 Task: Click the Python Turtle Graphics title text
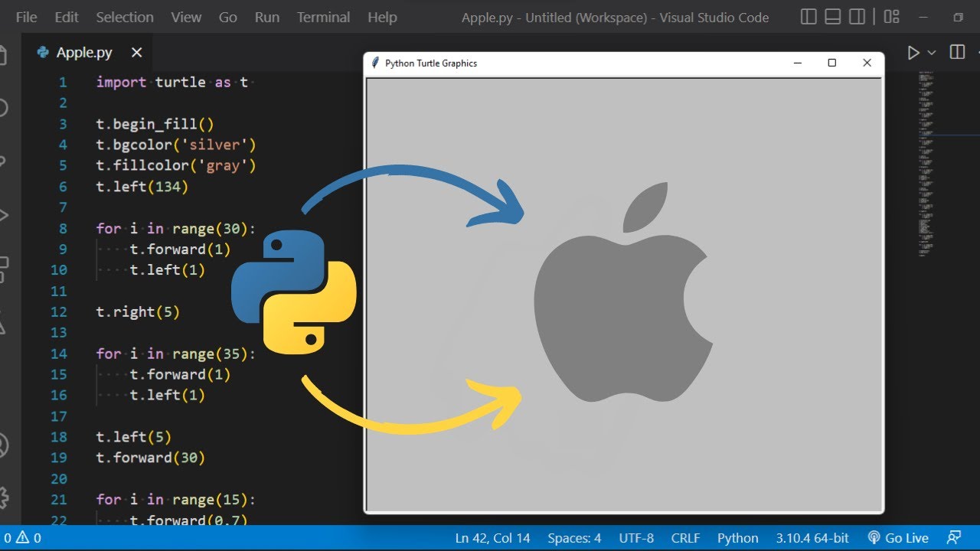click(x=431, y=64)
